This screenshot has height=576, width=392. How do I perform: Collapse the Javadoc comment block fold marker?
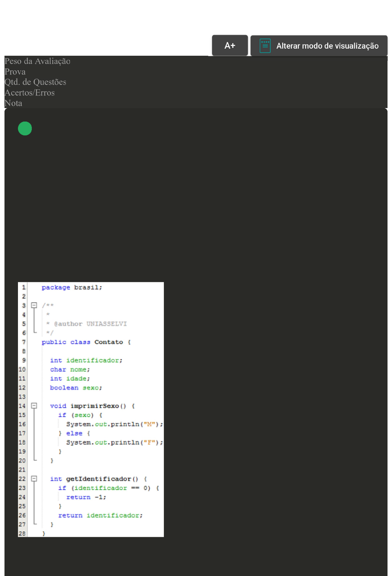pos(34,305)
